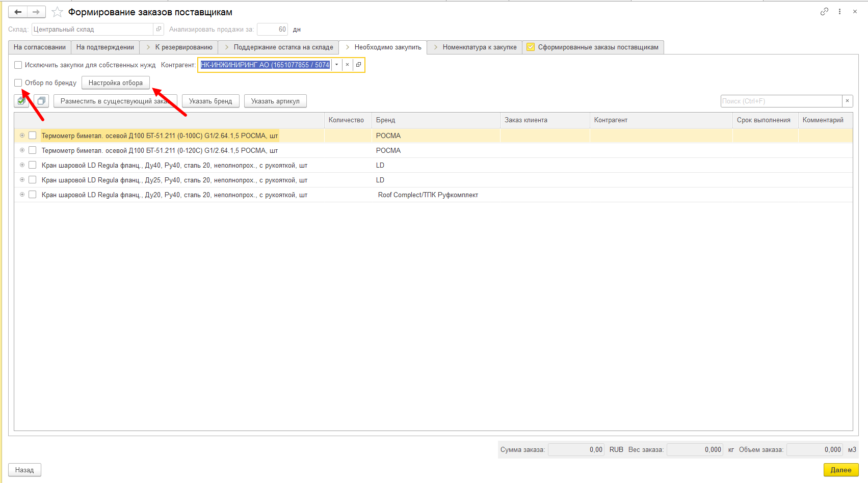Check the Кран шаровой Ду40 row checkbox
Image resolution: width=868 pixels, height=483 pixels.
33,165
